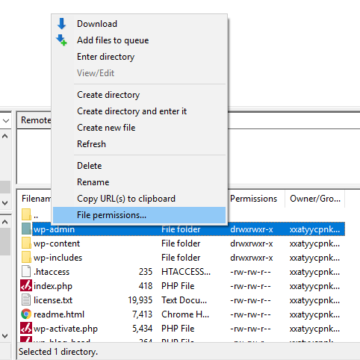Click Chrome HTML type of readme.html

(x=185, y=314)
